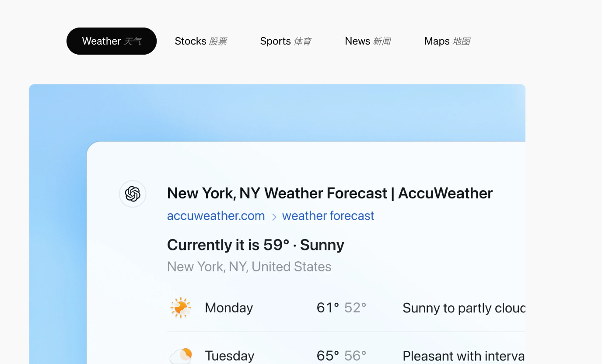Go to the News tab

pyautogui.click(x=368, y=41)
